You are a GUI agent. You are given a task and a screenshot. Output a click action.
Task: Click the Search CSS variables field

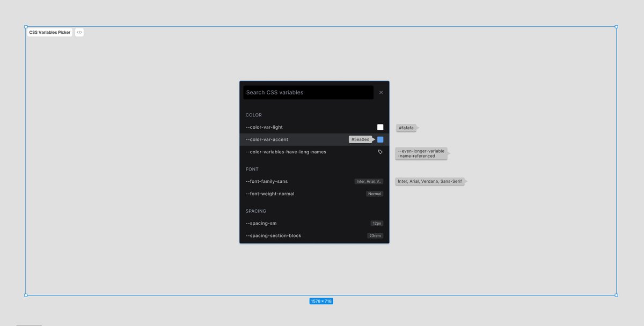tap(308, 92)
